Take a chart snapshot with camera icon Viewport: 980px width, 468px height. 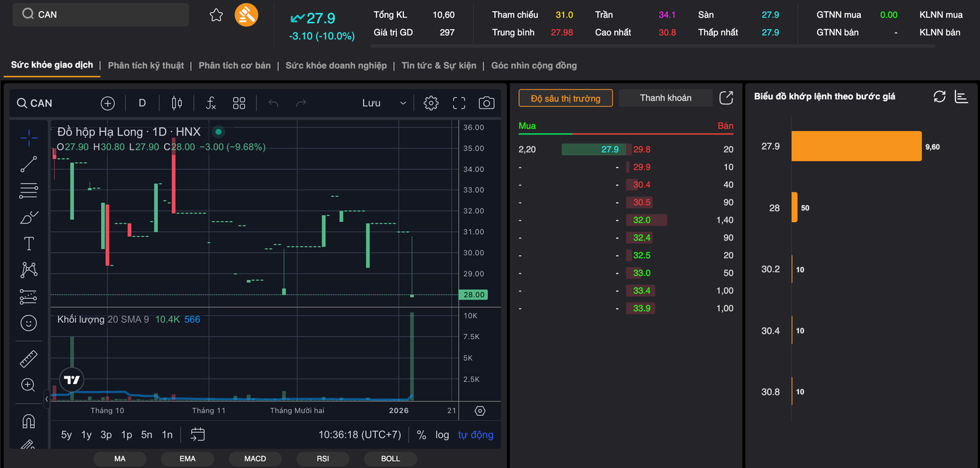click(x=486, y=103)
